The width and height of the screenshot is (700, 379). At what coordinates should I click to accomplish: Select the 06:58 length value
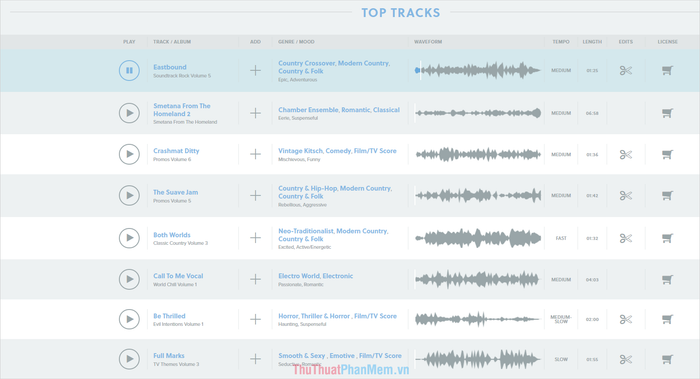point(592,113)
